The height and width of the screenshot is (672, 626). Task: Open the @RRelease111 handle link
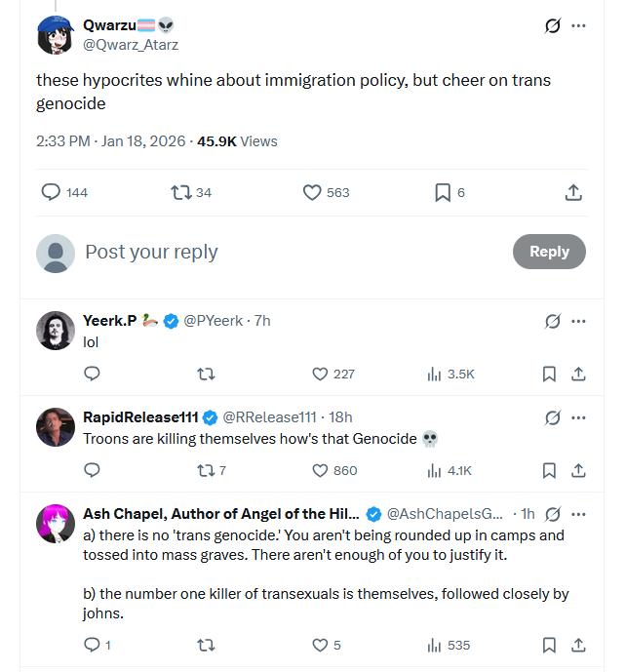point(270,417)
